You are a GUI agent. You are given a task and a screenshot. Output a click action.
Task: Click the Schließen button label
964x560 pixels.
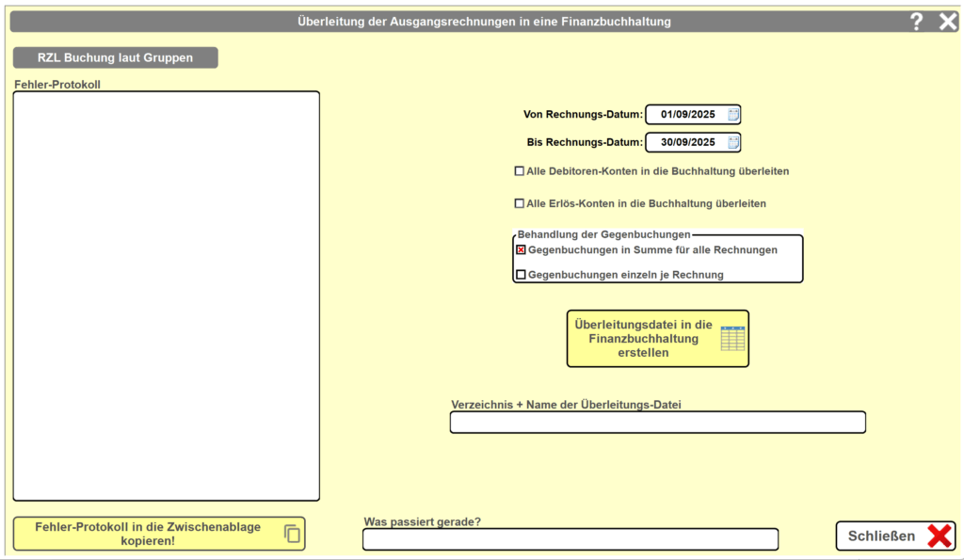pos(881,536)
